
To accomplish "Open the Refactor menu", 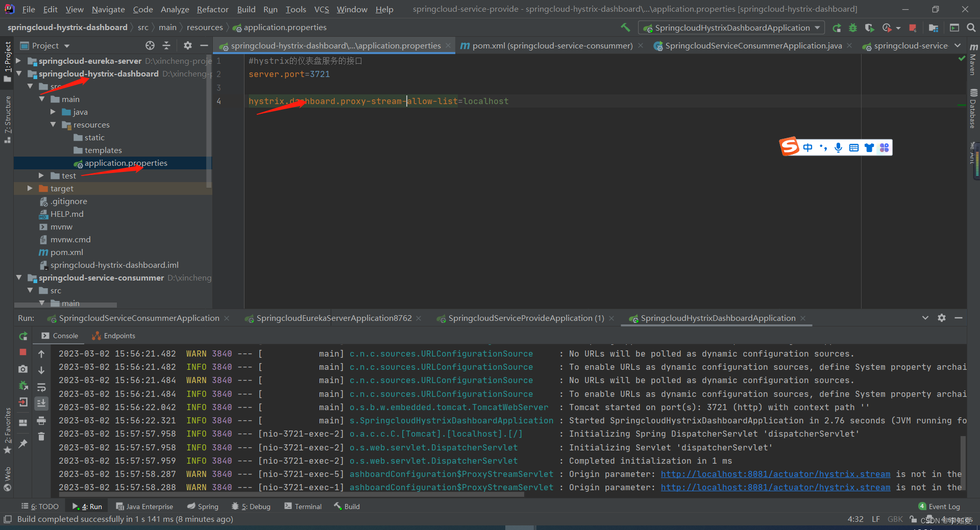I will 213,9.
